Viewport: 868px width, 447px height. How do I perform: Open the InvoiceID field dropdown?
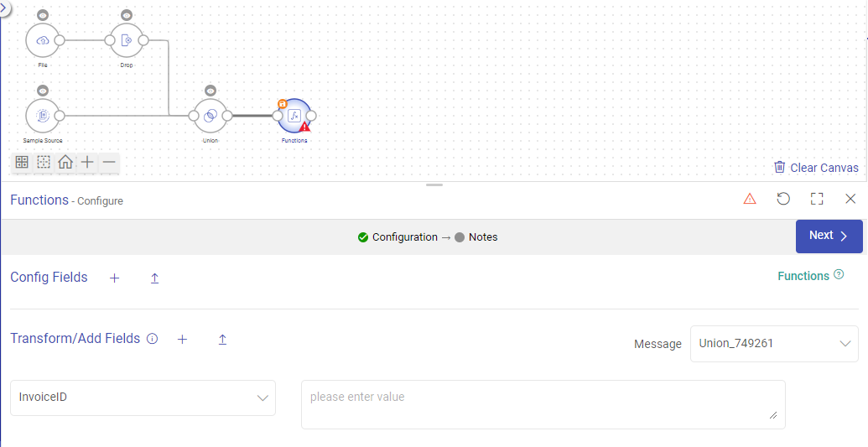click(x=143, y=398)
